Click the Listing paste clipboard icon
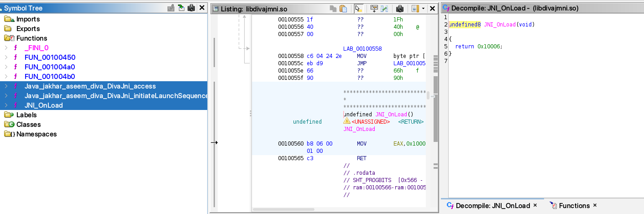The height and width of the screenshot is (214, 644). point(343,9)
